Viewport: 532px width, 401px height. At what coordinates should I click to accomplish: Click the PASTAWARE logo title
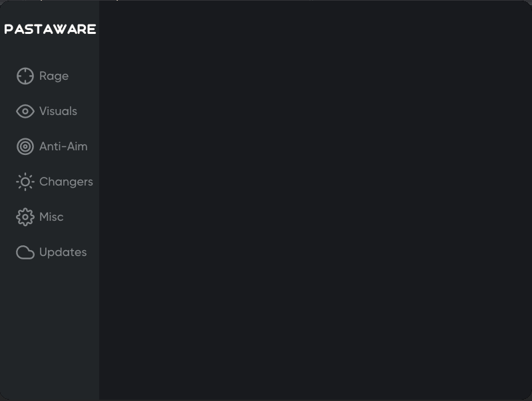tap(50, 29)
